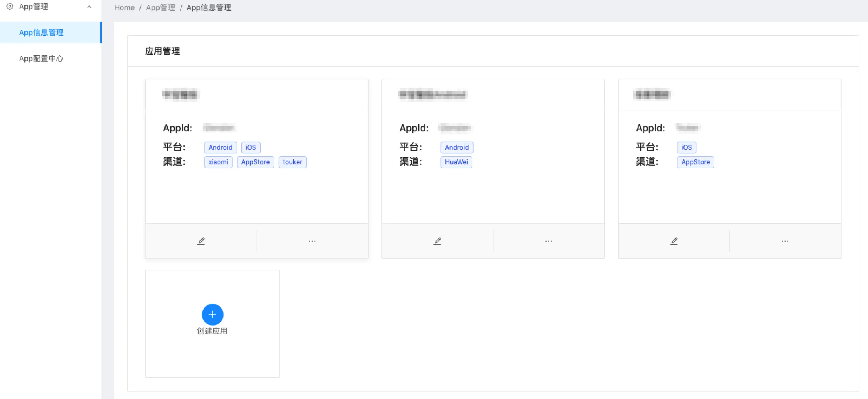Open more options ellipsis on first card
Viewport: 868px width, 399px height.
[312, 241]
